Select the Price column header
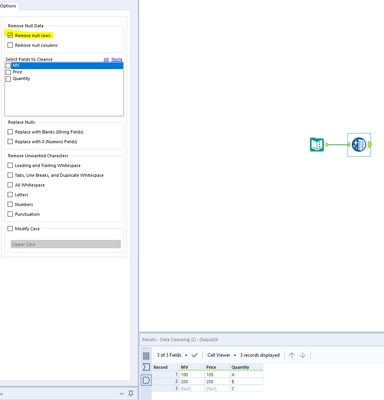The width and height of the screenshot is (384, 400). click(217, 367)
